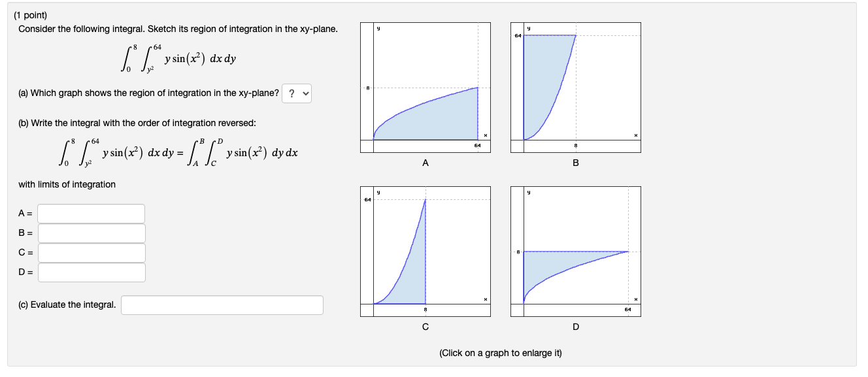
Task: Click inside the A = input field
Action: coord(92,214)
